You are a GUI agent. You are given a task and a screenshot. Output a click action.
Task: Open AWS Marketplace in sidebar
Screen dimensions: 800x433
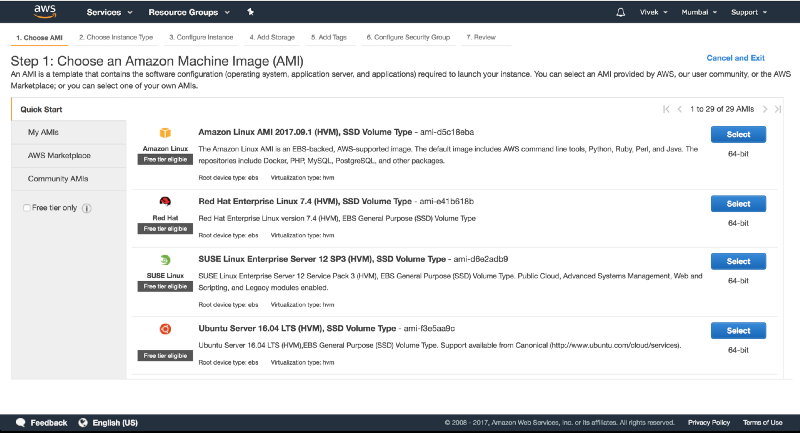click(69, 156)
